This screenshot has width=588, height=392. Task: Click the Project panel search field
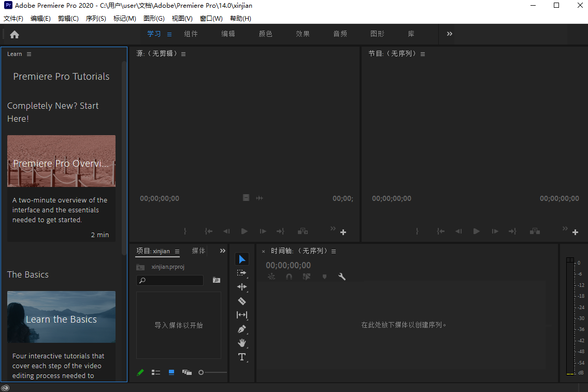tap(170, 280)
